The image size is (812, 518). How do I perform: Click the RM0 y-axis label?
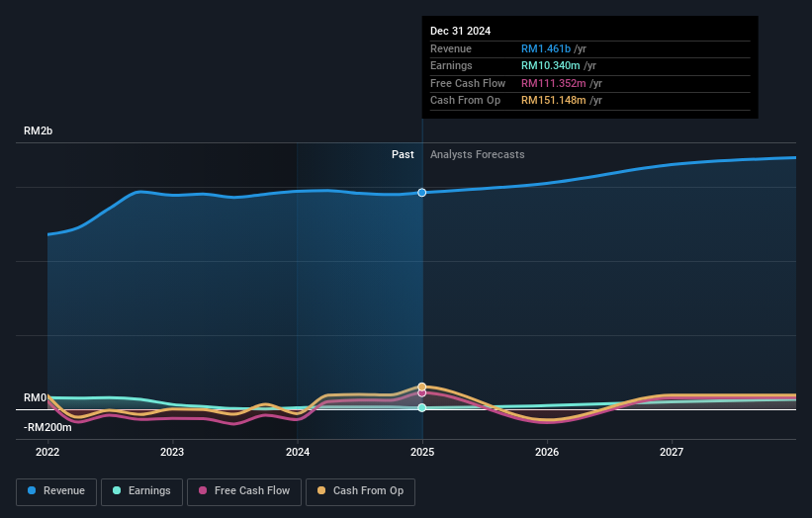[x=36, y=397]
